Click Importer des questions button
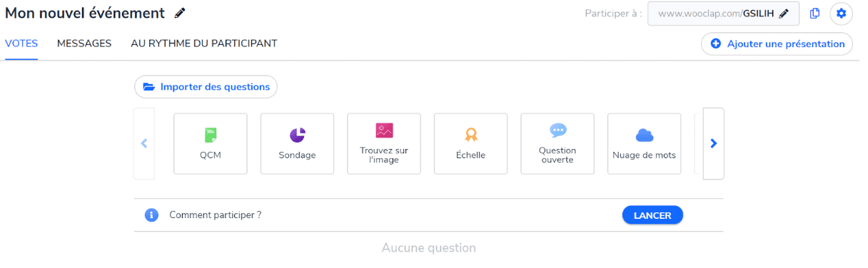Viewport: 868px width, 268px height. click(206, 87)
